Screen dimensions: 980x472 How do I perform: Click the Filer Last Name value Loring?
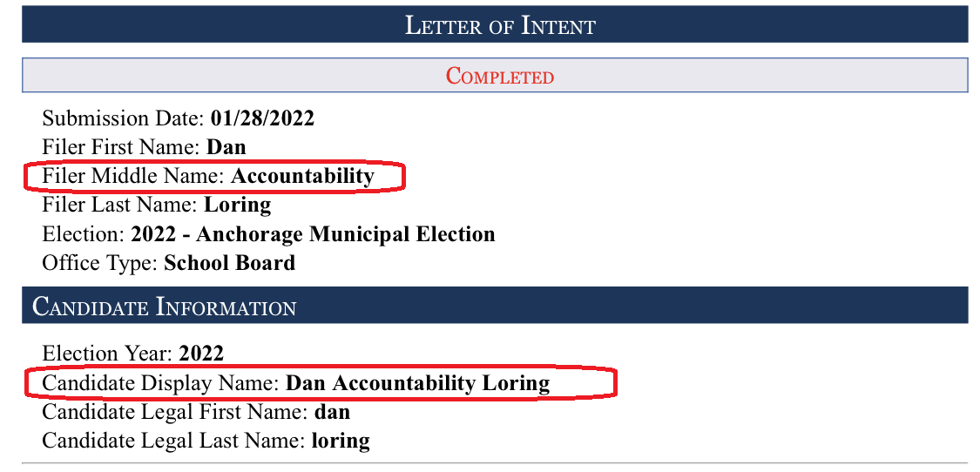click(238, 205)
